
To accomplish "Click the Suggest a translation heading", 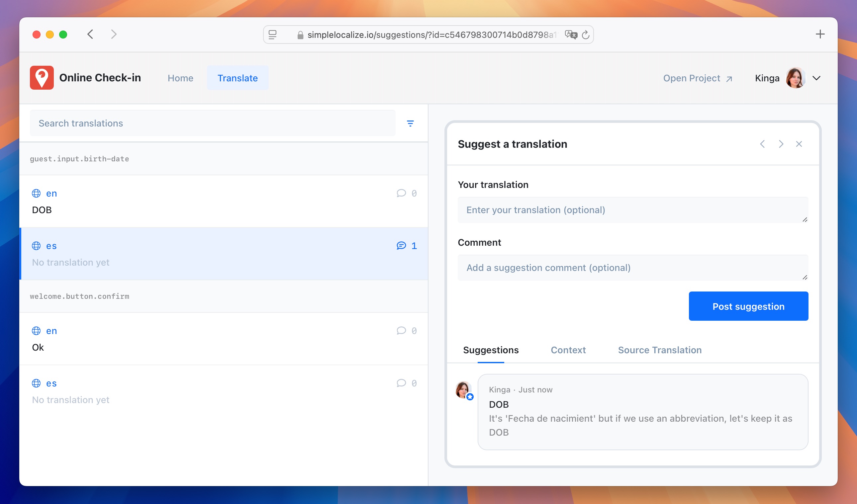I will pyautogui.click(x=512, y=144).
